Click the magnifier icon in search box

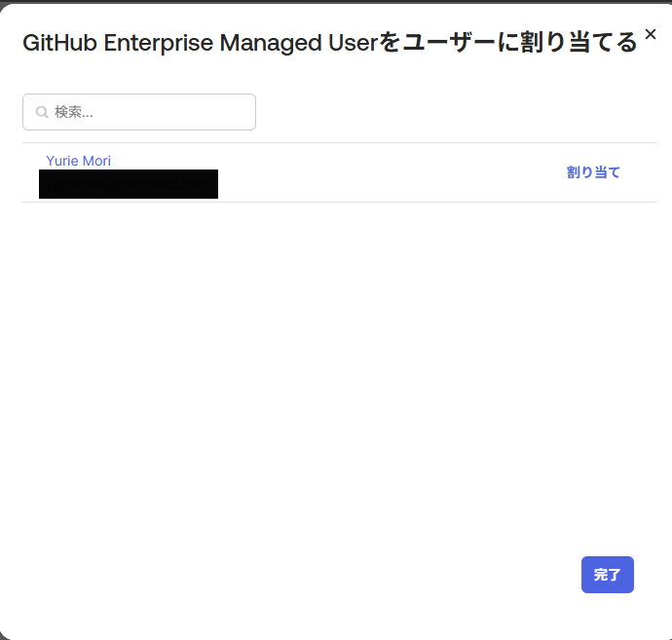[42, 112]
